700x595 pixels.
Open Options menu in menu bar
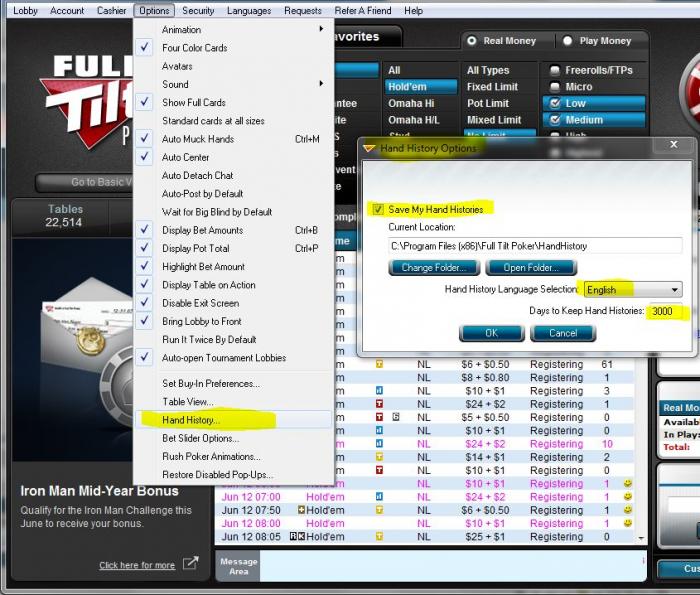[x=154, y=10]
